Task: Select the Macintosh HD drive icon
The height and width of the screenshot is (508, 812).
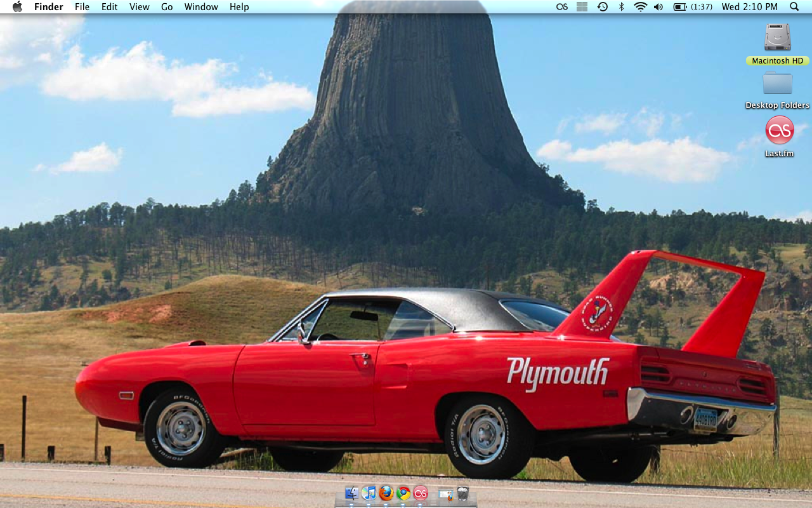Action: click(x=777, y=37)
